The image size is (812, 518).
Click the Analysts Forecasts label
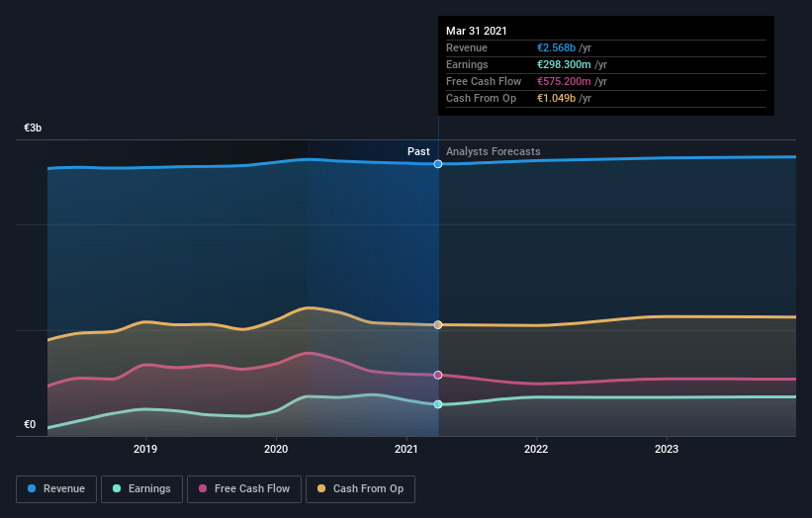[x=493, y=151]
